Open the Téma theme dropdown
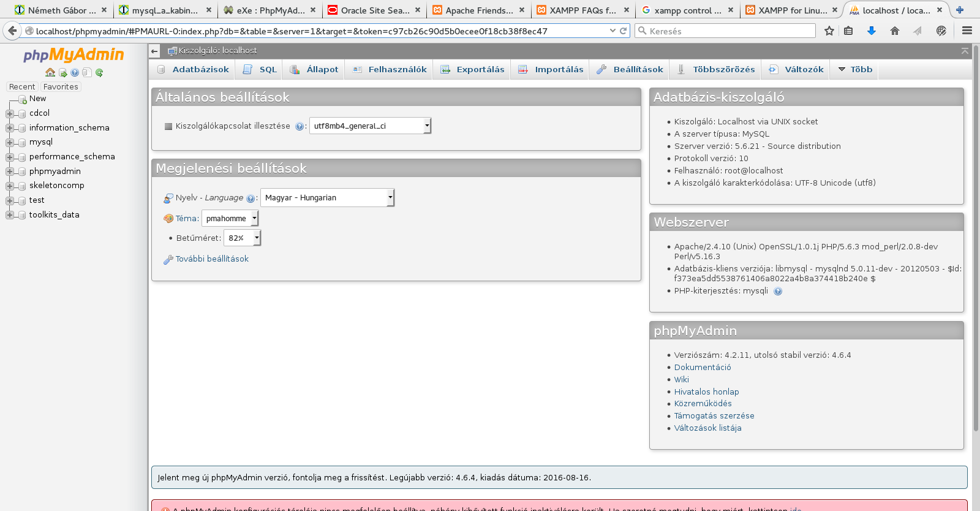This screenshot has width=980, height=511. coord(230,218)
